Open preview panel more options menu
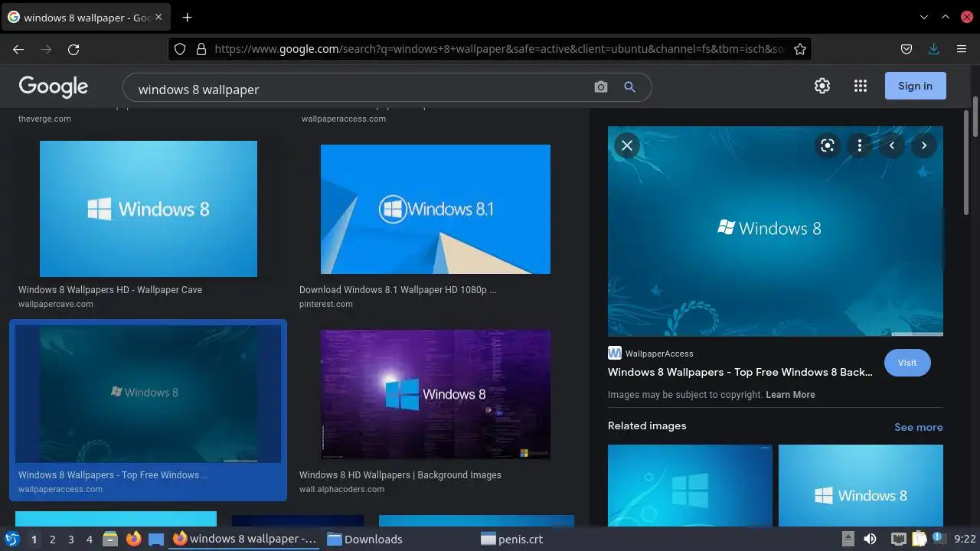The width and height of the screenshot is (980, 551). pos(860,145)
